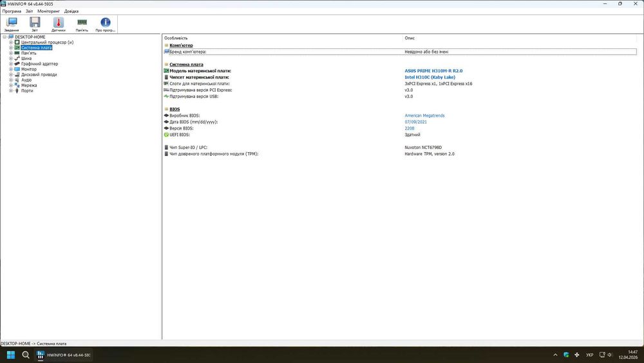Select Мережа in the device tree
The width and height of the screenshot is (644, 363).
click(x=29, y=85)
